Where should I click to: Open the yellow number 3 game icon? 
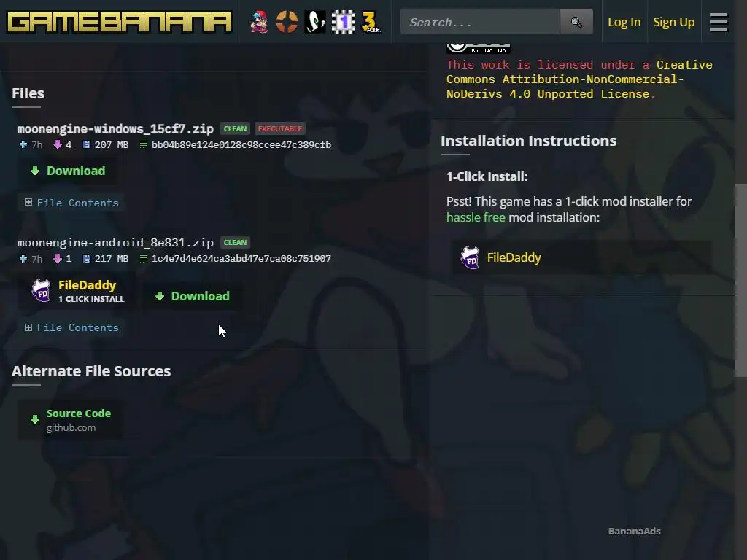(371, 22)
